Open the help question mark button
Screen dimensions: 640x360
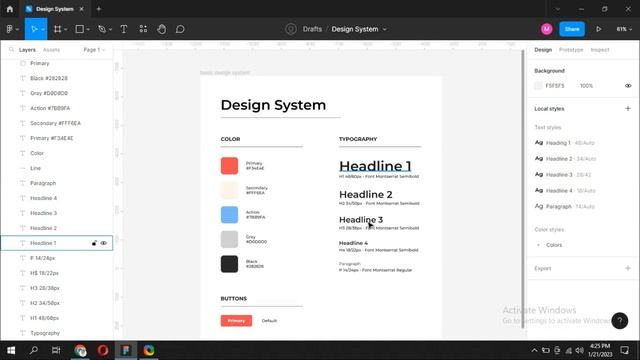point(620,321)
